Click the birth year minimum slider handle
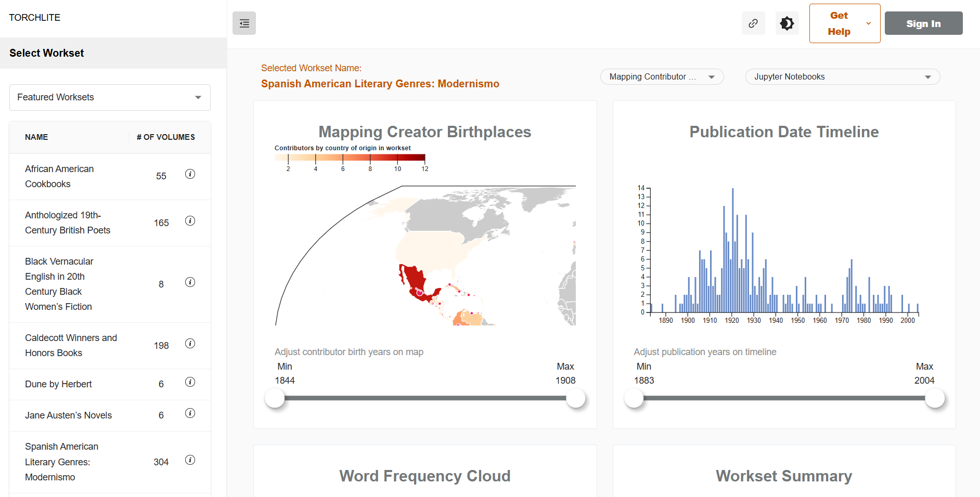Viewport: 980px width, 497px height. [x=275, y=398]
